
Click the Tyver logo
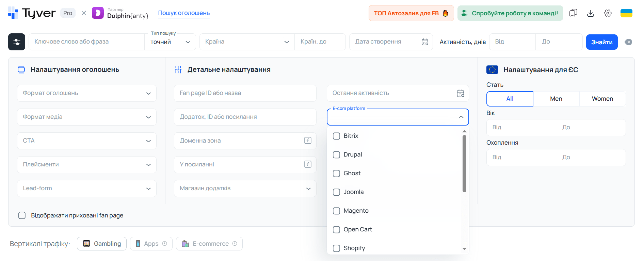pos(32,13)
